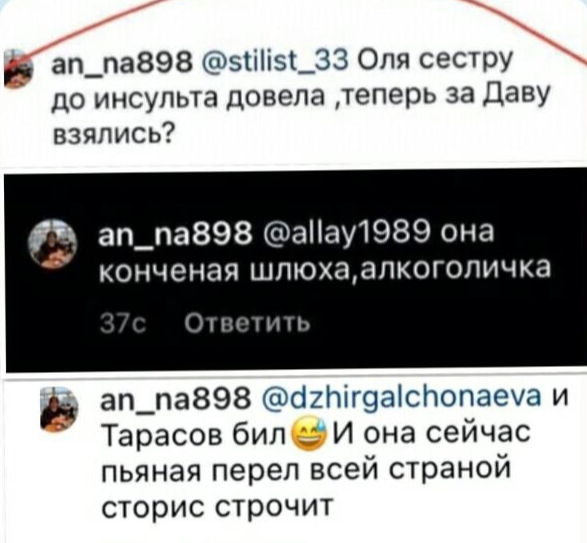Viewport: 587px width, 543px height.
Task: Click the 37с timestamp
Action: (124, 323)
